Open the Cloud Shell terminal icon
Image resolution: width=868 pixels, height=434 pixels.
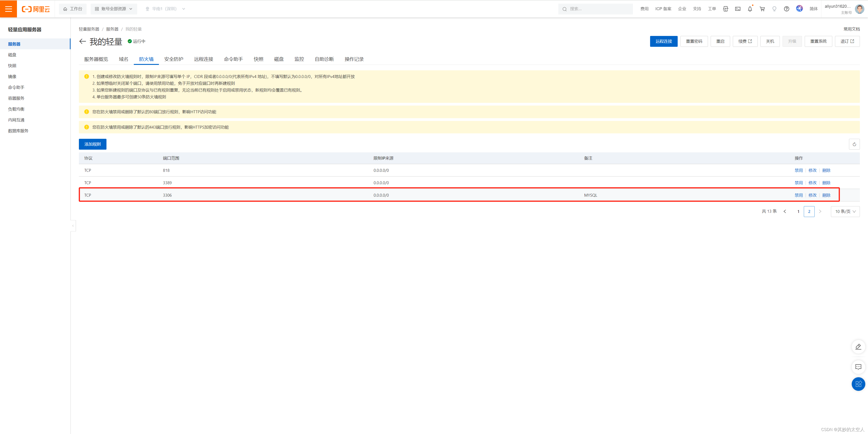coord(738,9)
